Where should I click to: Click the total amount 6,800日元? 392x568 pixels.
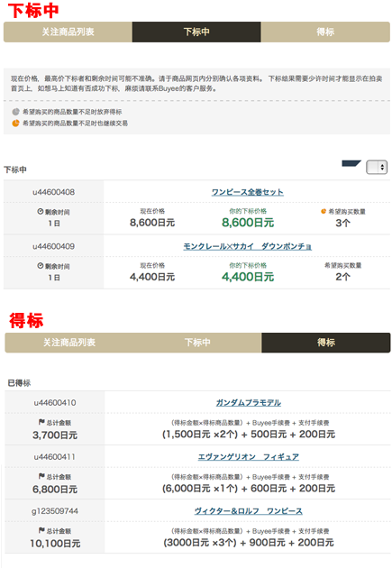(55, 490)
